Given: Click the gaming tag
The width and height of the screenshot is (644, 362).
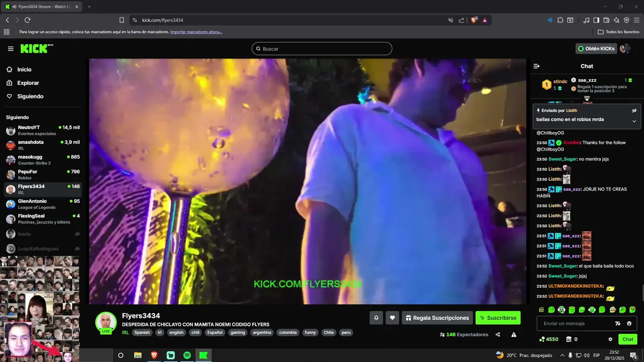Looking at the screenshot, I should click(x=237, y=332).
